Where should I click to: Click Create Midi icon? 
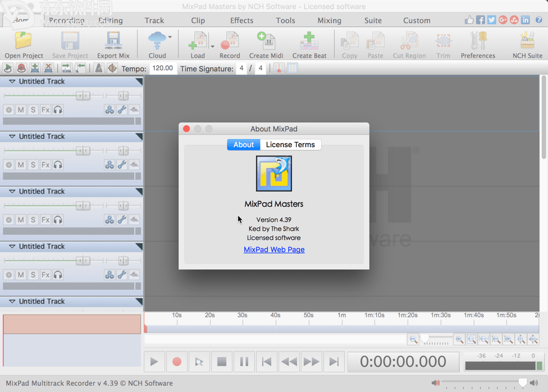coord(266,45)
